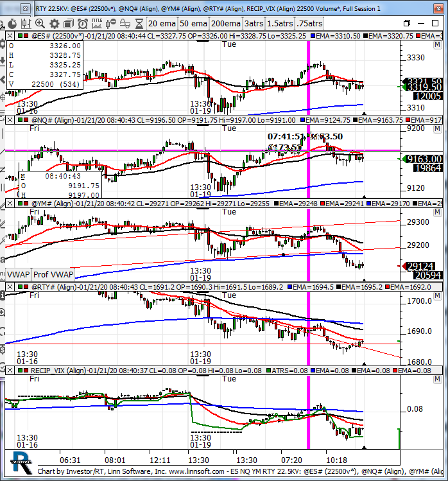448x481 pixels.
Task: Open the alarm clock toolbar icon
Action: click(x=83, y=24)
